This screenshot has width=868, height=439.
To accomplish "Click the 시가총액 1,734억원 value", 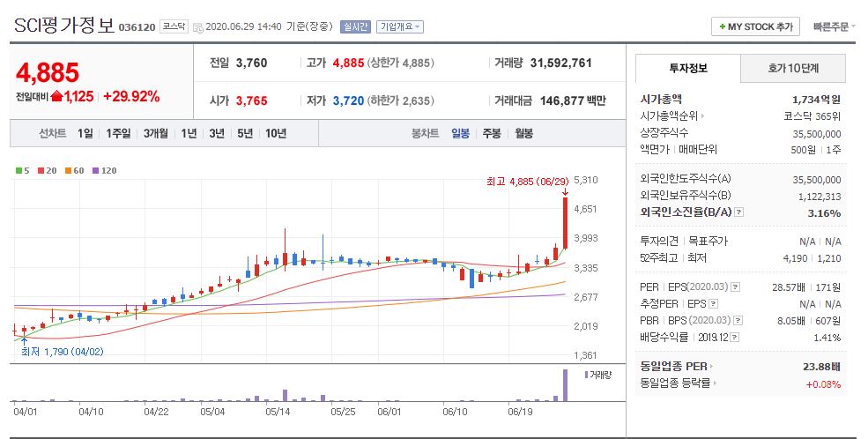I will [817, 100].
